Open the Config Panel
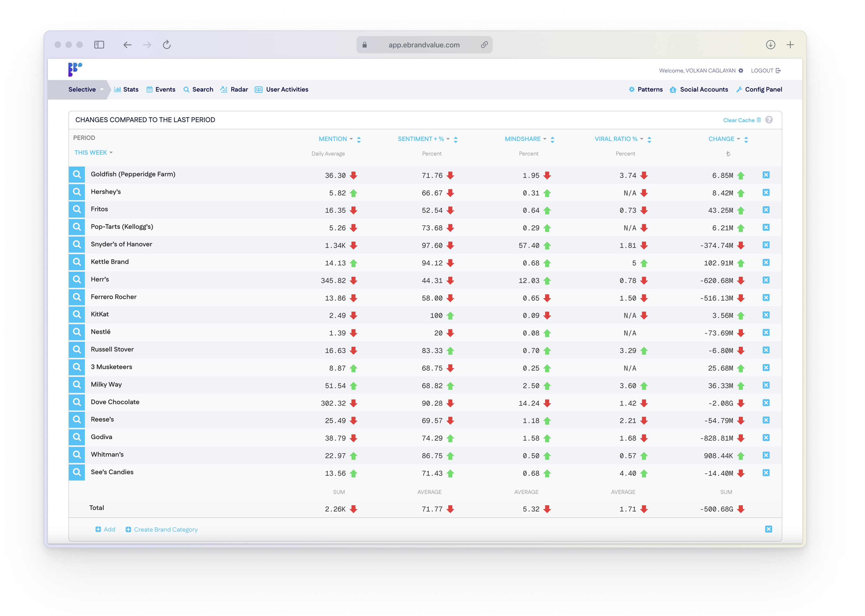 click(x=759, y=90)
